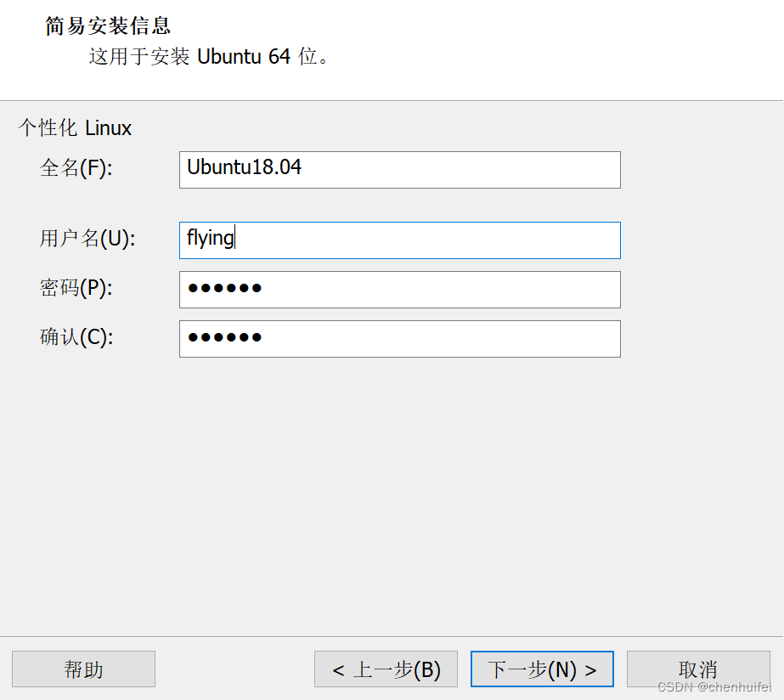Viewport: 784px width, 700px height.
Task: Focus the confirm password (确认) field
Action: [399, 339]
